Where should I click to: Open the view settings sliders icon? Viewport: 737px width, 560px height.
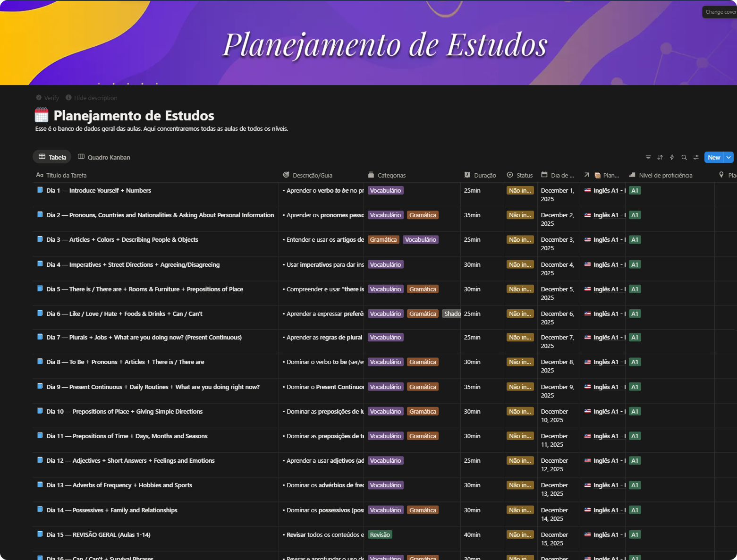point(696,157)
